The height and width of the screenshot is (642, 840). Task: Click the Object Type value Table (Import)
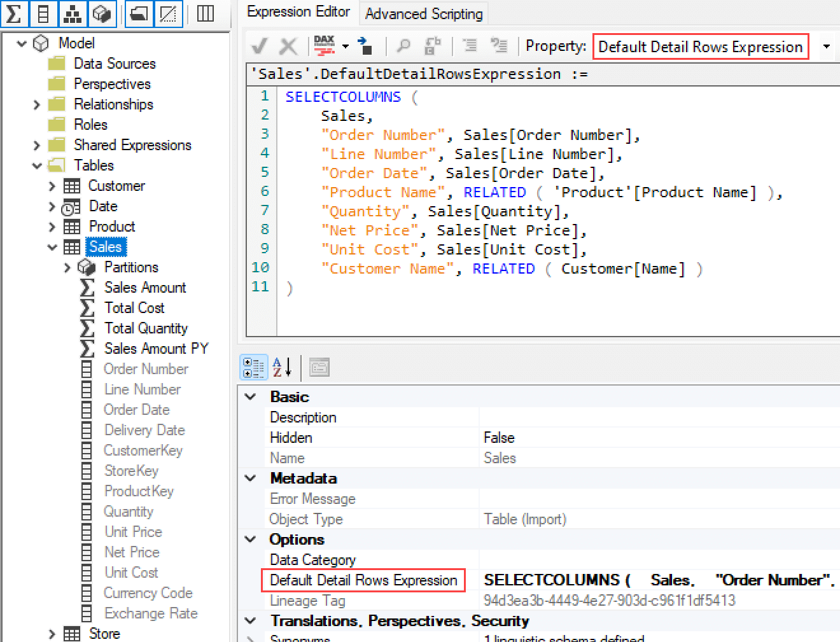point(525,519)
